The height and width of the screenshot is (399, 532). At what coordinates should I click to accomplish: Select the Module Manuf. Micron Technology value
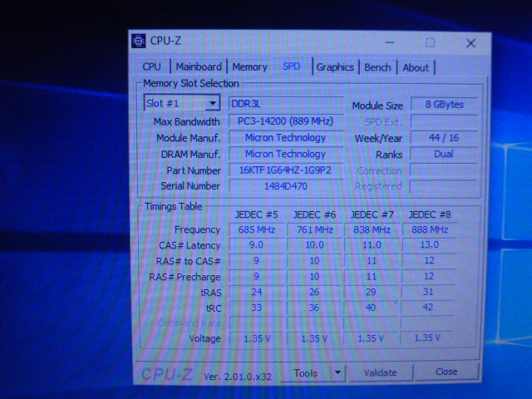[286, 138]
